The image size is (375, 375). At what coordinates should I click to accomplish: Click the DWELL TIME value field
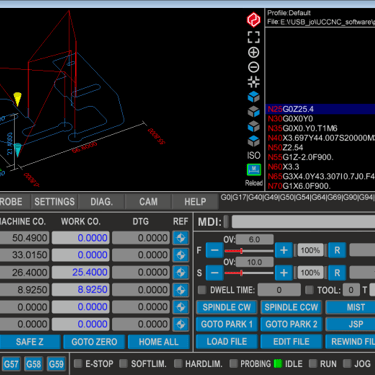click(279, 290)
